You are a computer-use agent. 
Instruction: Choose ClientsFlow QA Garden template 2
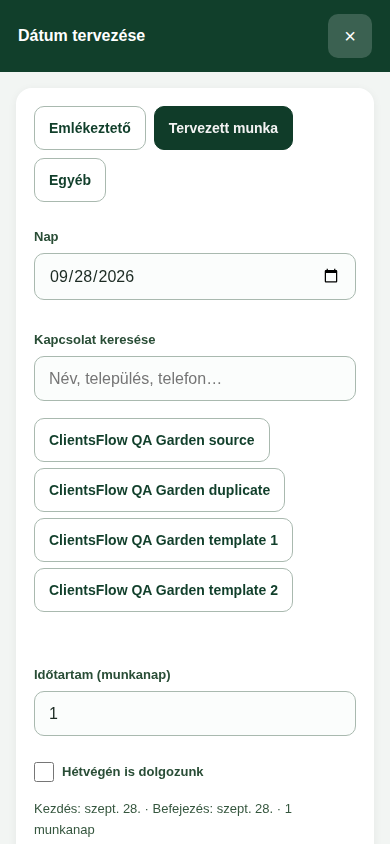tap(164, 590)
